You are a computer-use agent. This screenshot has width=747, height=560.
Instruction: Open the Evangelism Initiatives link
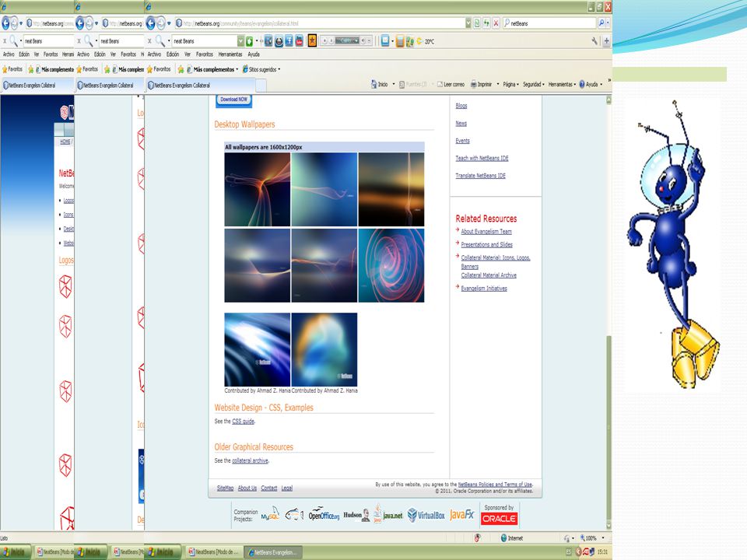pos(483,288)
